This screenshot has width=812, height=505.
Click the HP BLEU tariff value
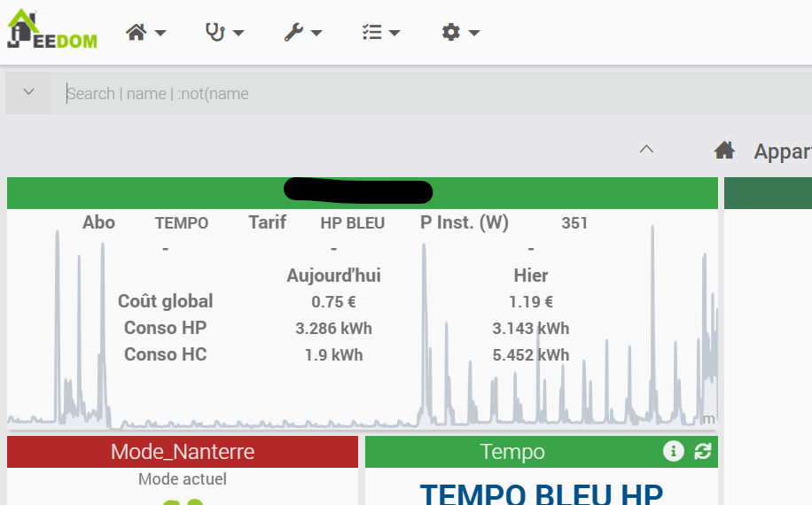(352, 223)
